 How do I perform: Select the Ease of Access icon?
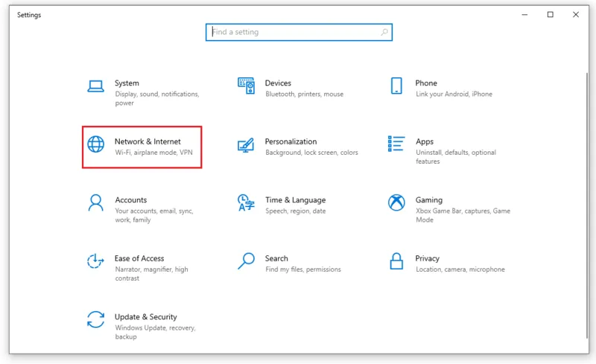pyautogui.click(x=95, y=261)
